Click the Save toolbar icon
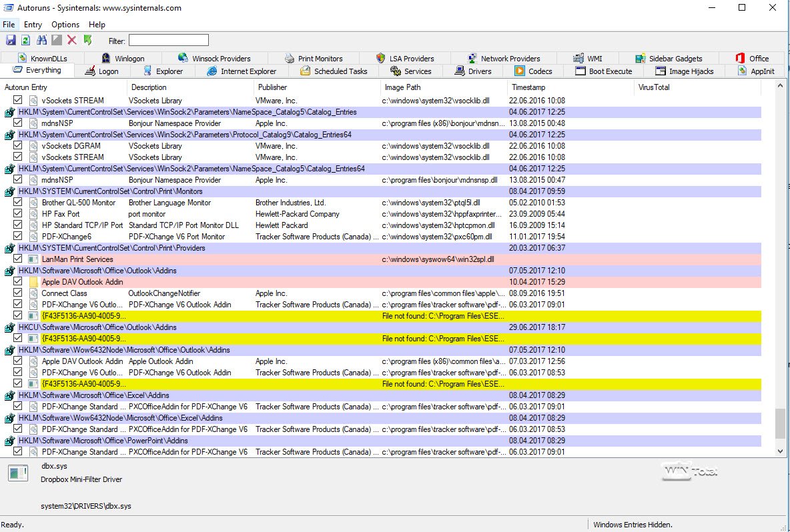The image size is (790, 532). 10,41
